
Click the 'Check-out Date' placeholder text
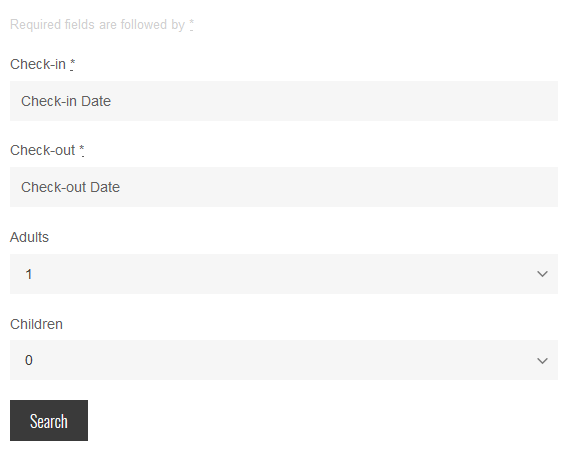pos(71,187)
